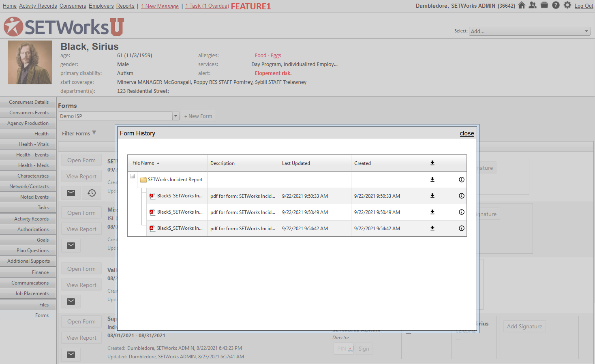Screen dimensions: 595x364
Task: Click Sirius Black profile photo
Action: pyautogui.click(x=30, y=62)
